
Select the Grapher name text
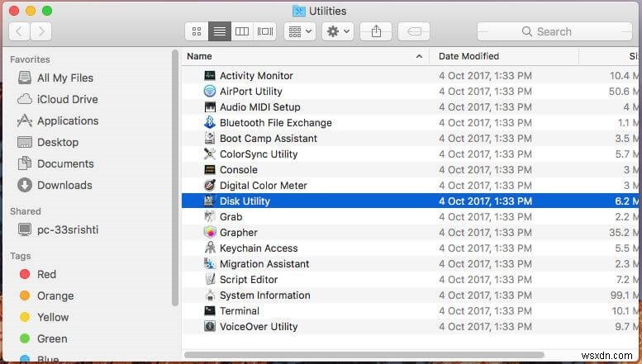click(x=239, y=232)
